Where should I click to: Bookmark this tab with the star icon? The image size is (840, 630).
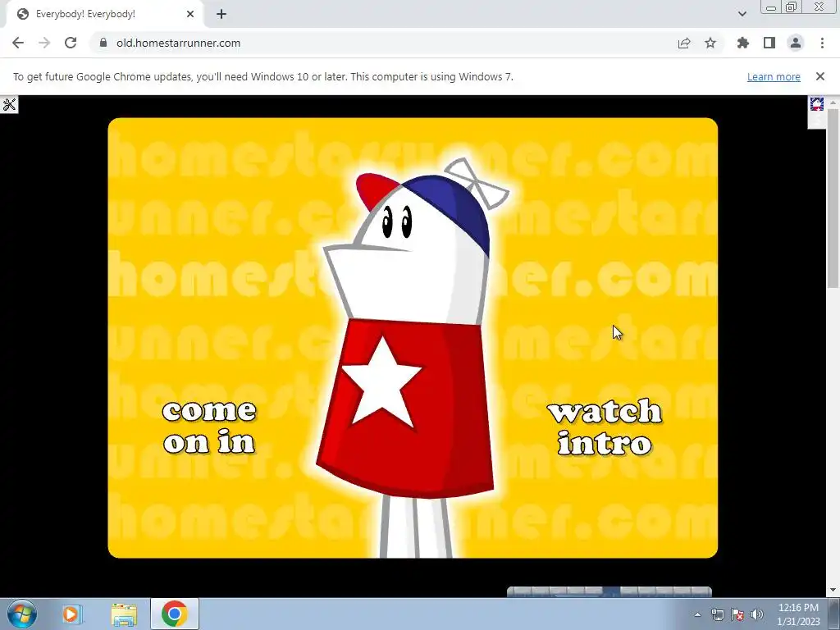click(x=710, y=43)
